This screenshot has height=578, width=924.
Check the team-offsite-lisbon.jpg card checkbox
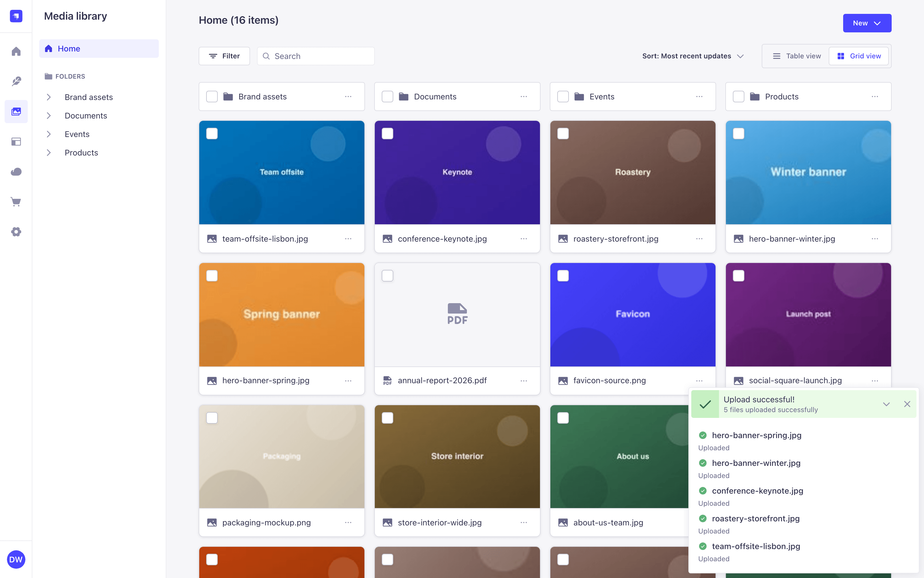pyautogui.click(x=212, y=134)
